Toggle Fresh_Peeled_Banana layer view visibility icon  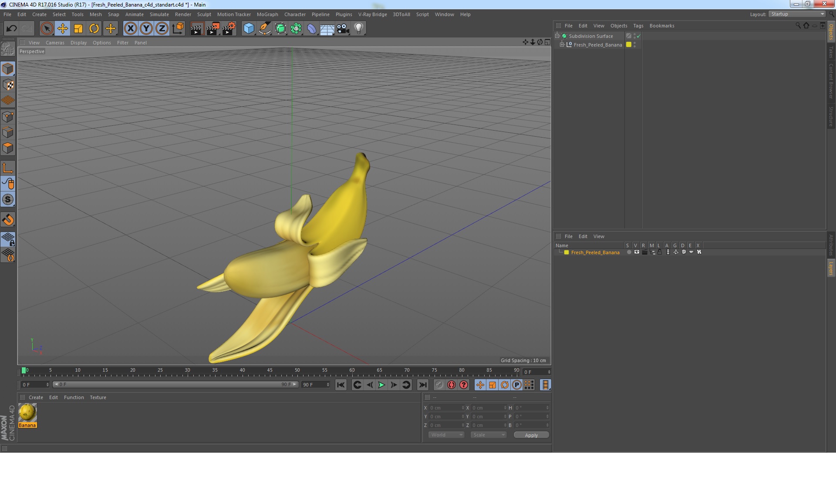637,252
